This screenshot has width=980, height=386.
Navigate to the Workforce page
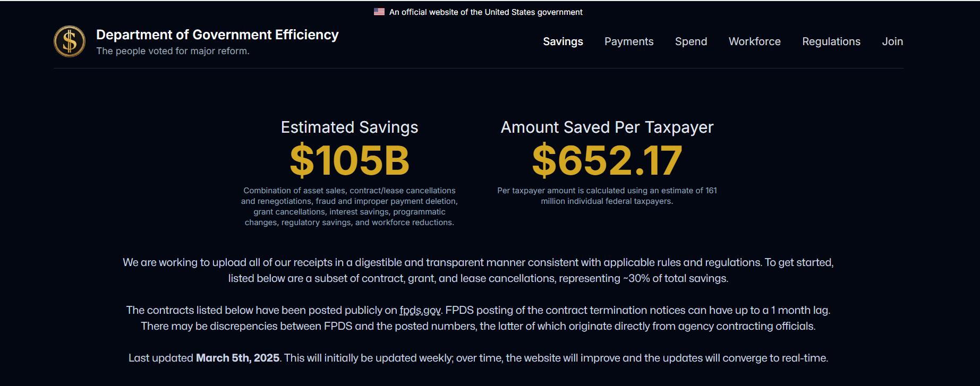point(755,41)
